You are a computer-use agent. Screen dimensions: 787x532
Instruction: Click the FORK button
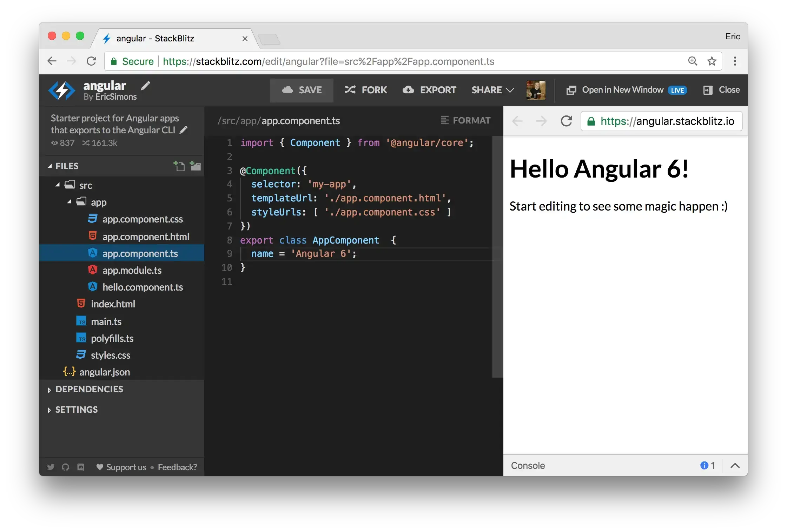click(366, 90)
